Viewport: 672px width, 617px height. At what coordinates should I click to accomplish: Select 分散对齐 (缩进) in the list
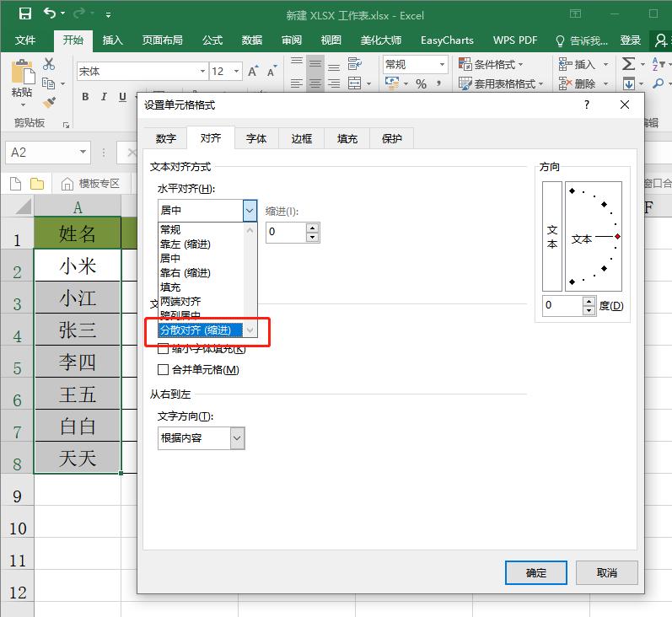coord(201,330)
